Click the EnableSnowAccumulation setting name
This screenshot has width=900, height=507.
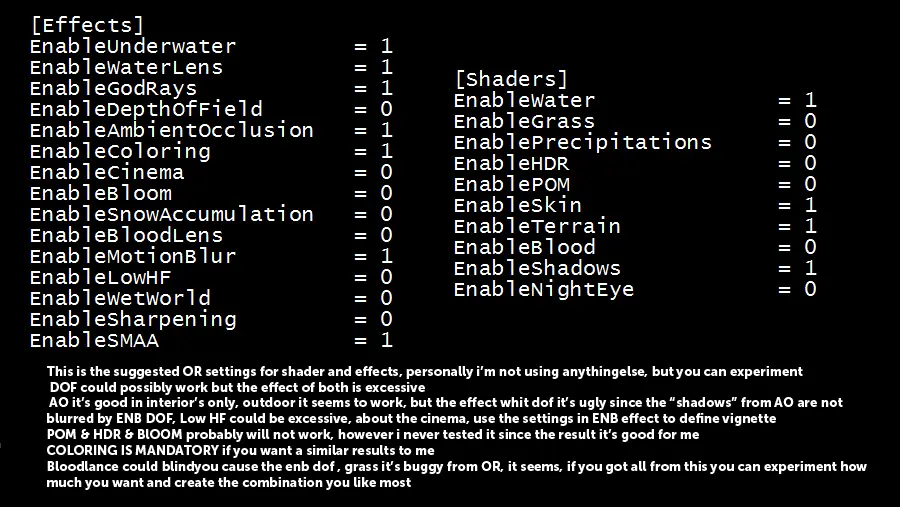172,214
